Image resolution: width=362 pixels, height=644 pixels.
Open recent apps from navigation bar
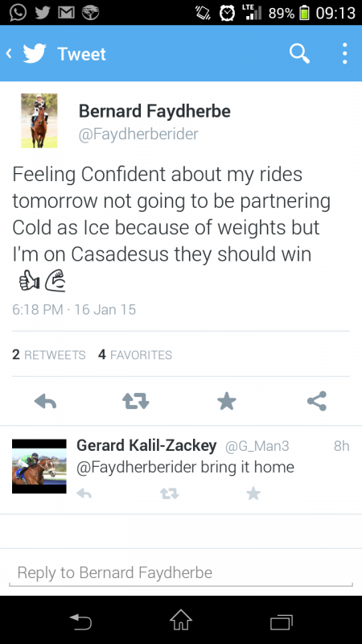(282, 621)
